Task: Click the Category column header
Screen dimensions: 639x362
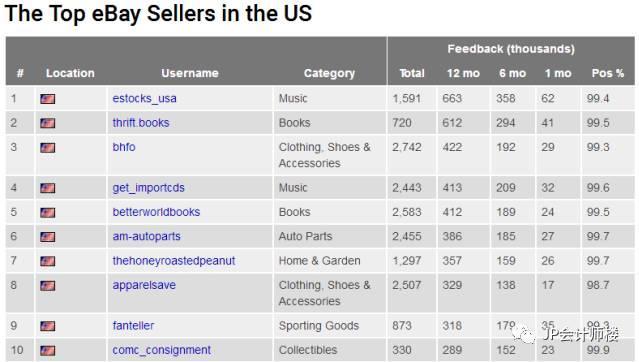Action: click(329, 73)
